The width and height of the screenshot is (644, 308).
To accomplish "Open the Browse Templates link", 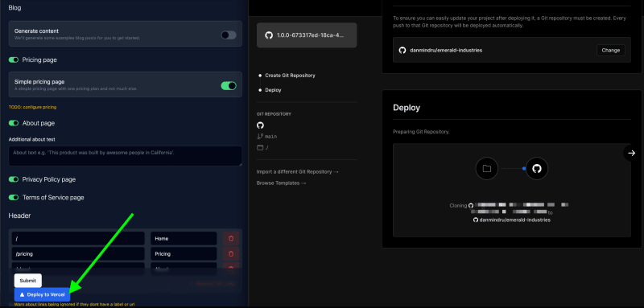I will click(x=281, y=183).
